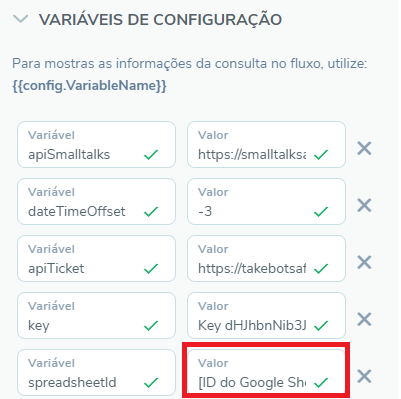Remove the apiTicket variable row

[364, 262]
